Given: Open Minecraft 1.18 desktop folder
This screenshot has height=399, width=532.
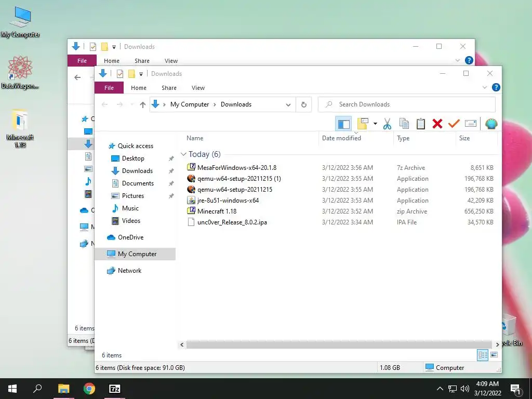Looking at the screenshot, I should 20,128.
